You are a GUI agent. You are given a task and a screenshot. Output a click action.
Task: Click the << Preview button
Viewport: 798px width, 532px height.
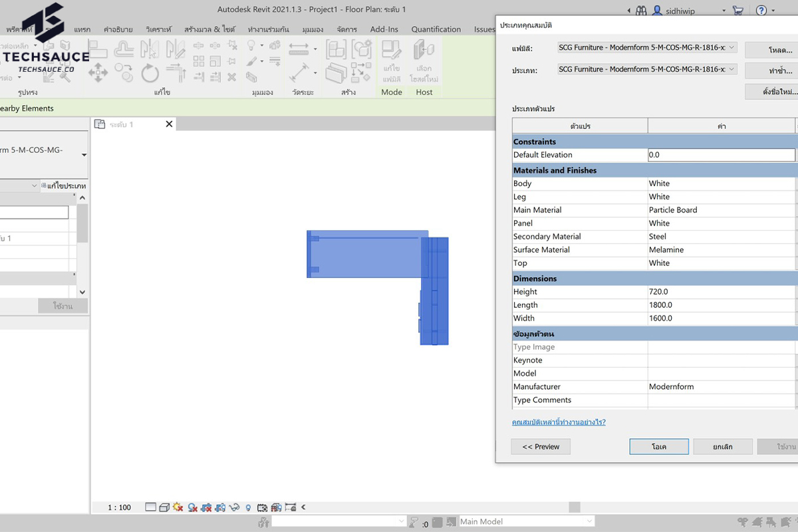pos(541,446)
